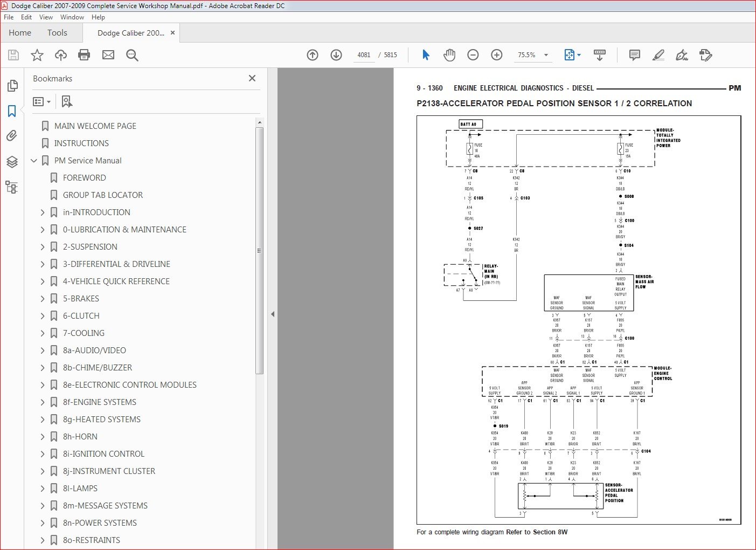Open the 8h-HORN bookmark
The image size is (756, 550).
click(x=80, y=437)
